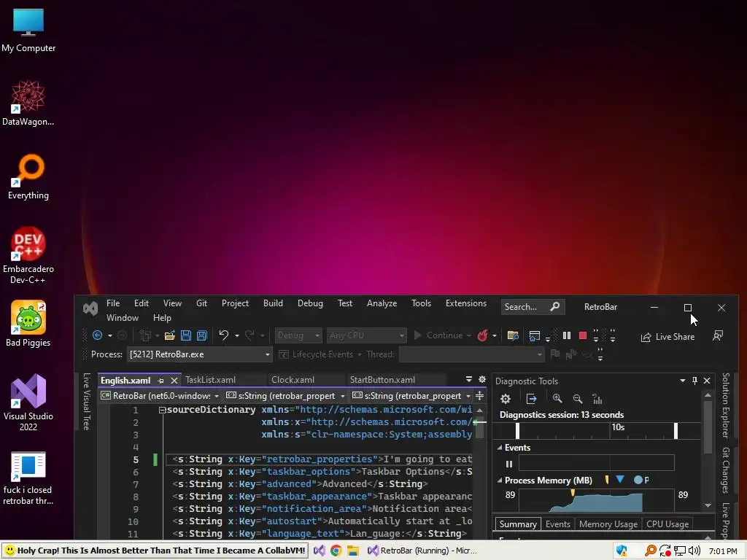Click the Save All double-disk icon
Viewport: 747px width, 560px height.
coord(202,335)
